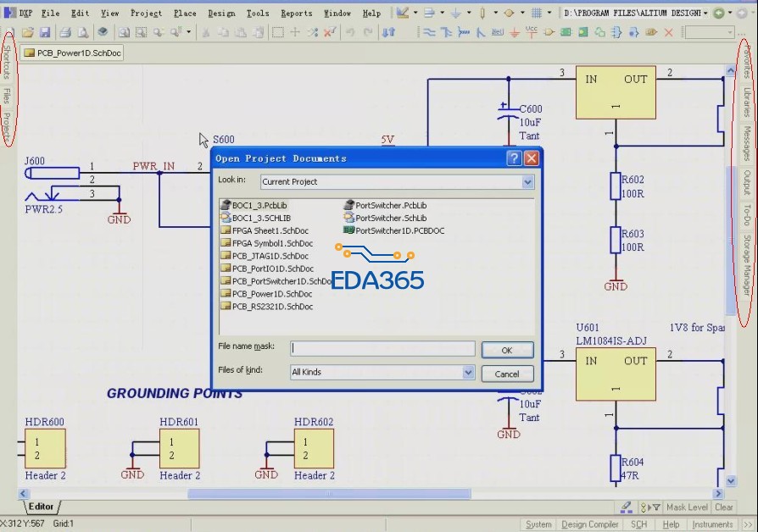The height and width of the screenshot is (532, 758).
Task: Open an existing document with the folder icon
Action: coord(27,32)
